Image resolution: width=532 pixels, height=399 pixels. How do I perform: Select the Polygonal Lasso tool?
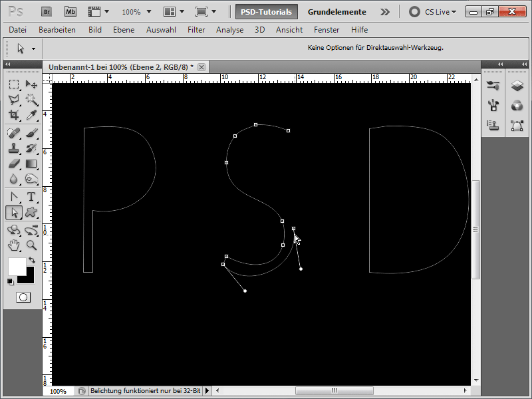tap(13, 99)
